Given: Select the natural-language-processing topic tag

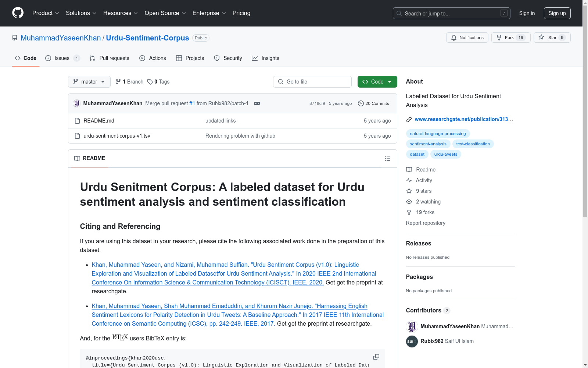Looking at the screenshot, I should click(x=438, y=134).
